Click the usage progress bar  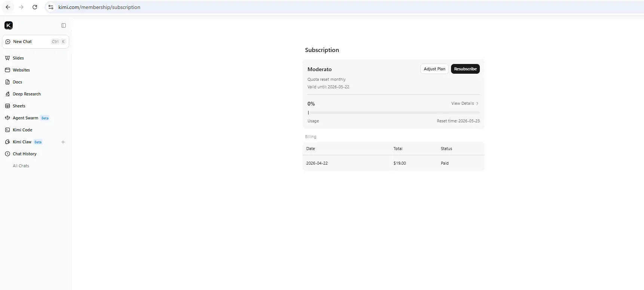coord(393,112)
